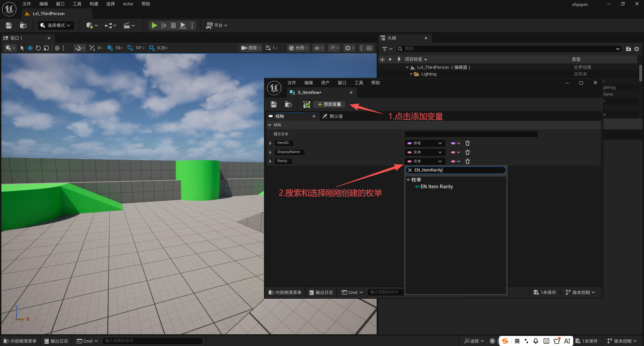Image resolution: width=644 pixels, height=346 pixels.
Task: Toggle rotation snapping icon
Action: pos(130,48)
